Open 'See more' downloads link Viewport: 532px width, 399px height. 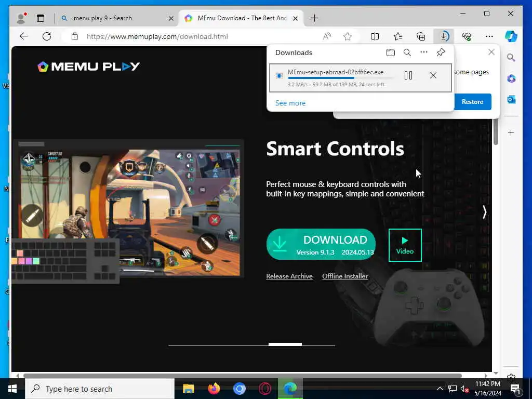click(x=290, y=103)
